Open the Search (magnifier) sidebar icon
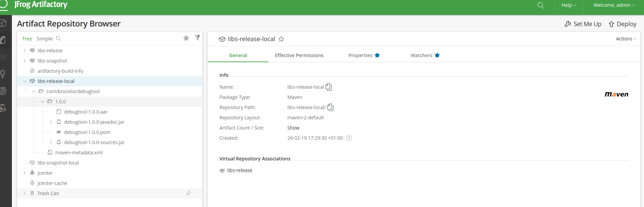The width and height of the screenshot is (644, 207). click(x=3, y=74)
